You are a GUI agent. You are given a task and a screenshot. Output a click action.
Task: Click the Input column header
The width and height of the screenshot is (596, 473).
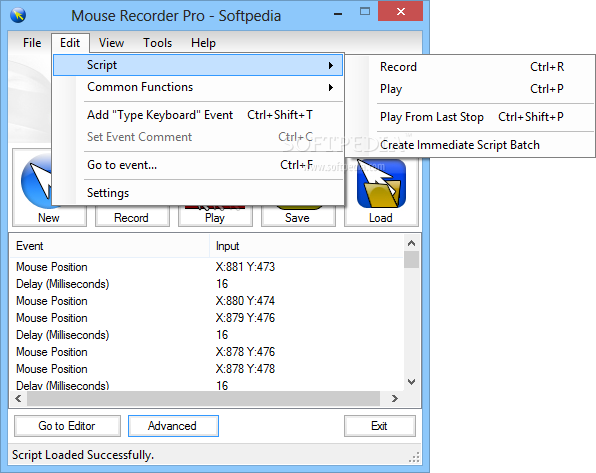click(306, 246)
